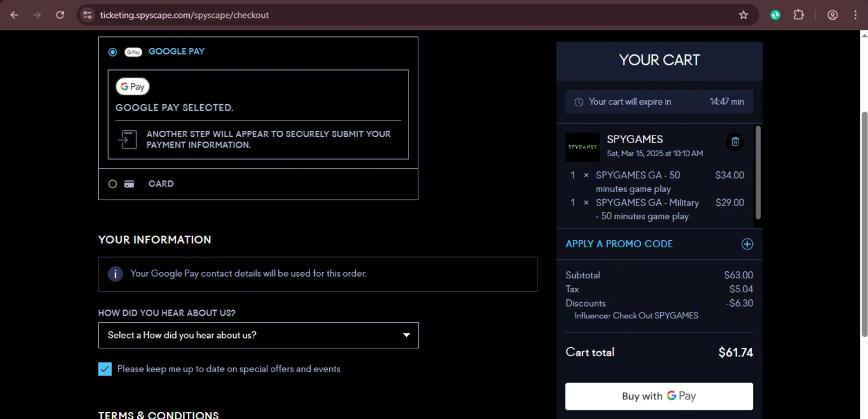
Task: Click SPYGAMES GA - Military item text
Action: pos(648,209)
